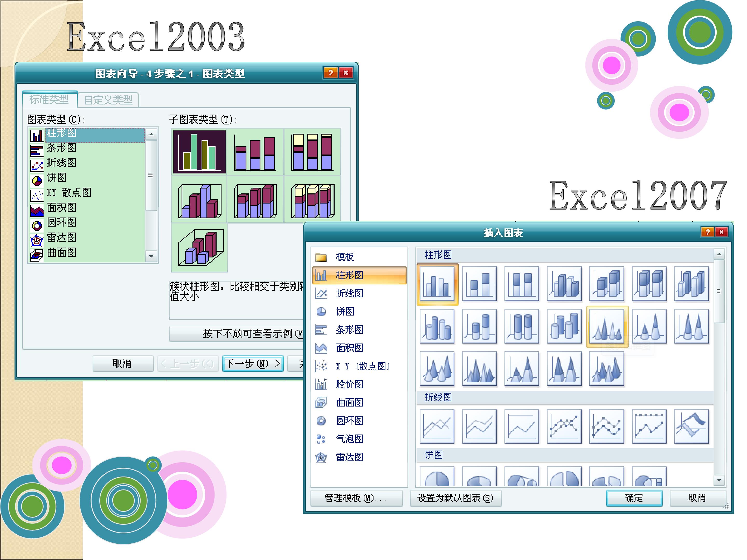Pick the highlighted clustered cone chart thumbnail
Screen dimensions: 747x560
(x=607, y=327)
